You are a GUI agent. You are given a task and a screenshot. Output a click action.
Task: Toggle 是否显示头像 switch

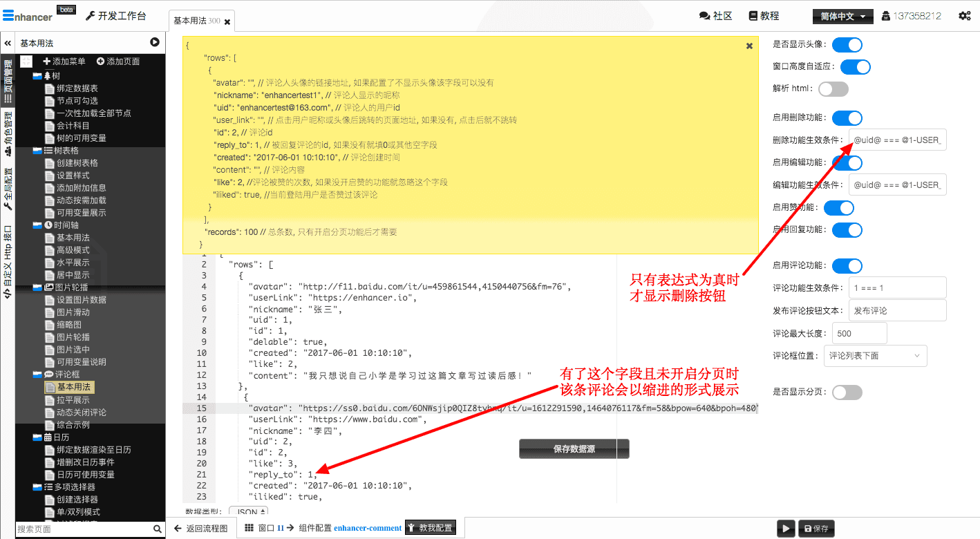[x=847, y=45]
